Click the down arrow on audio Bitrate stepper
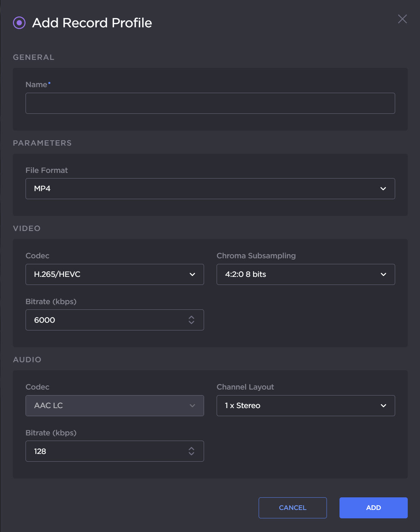The image size is (420, 532). pyautogui.click(x=191, y=454)
